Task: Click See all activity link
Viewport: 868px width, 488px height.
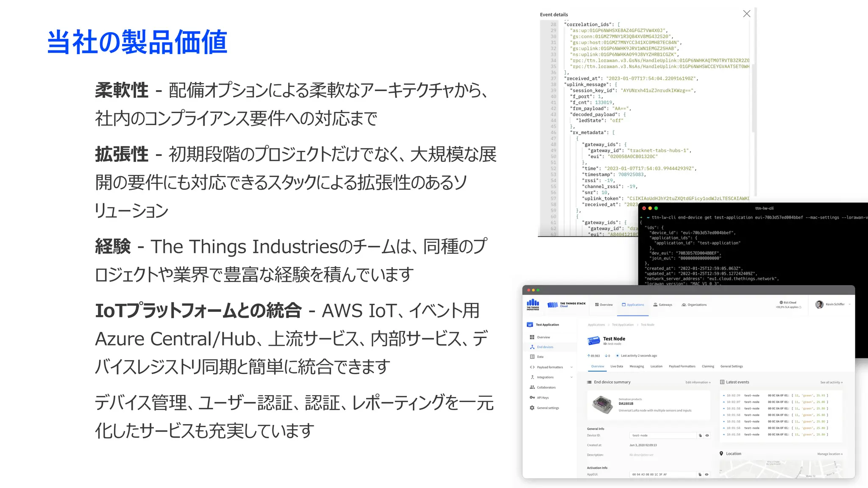Action: coord(831,383)
